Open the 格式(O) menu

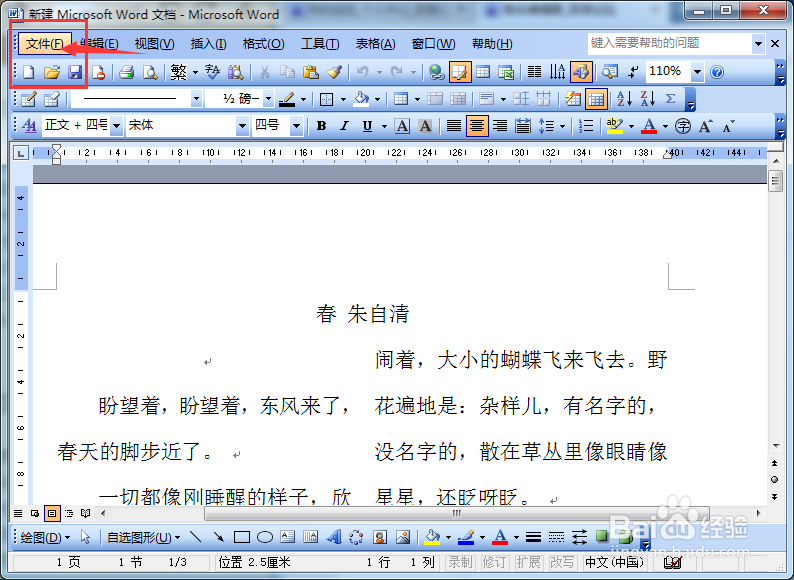pos(263,44)
